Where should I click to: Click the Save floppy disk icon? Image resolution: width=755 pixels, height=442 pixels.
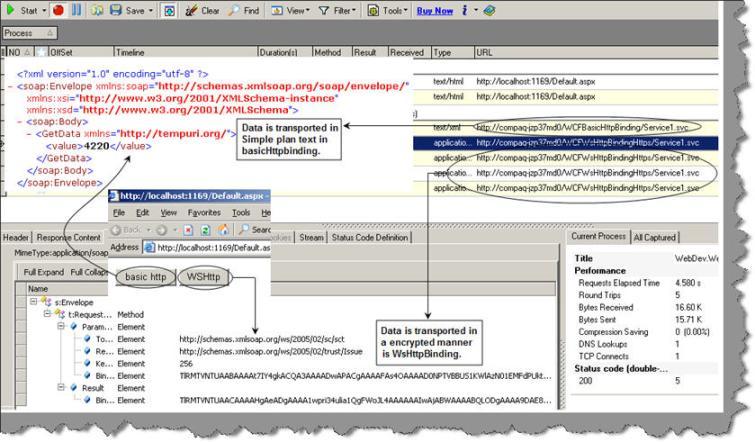[116, 10]
